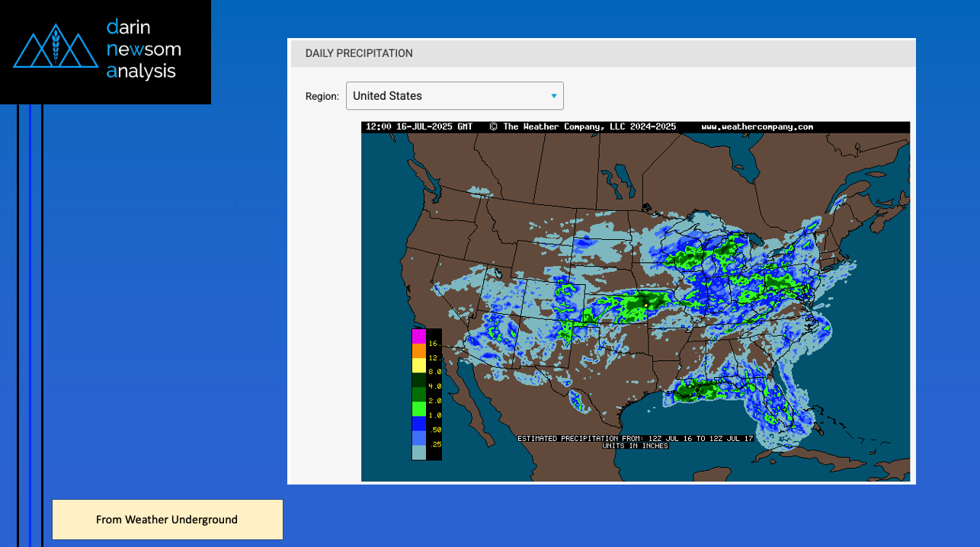Pick the yellow legend swatch above 8.0
The height and width of the screenshot is (547, 980).
(x=418, y=365)
